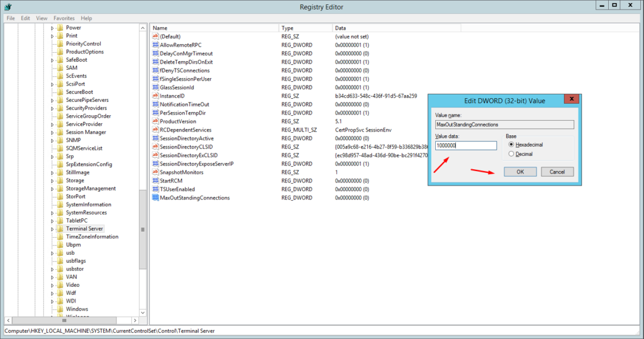Select the MaxOutStandingConnections DWORD value icon
Viewport: 644px width, 339px height.
pyautogui.click(x=155, y=197)
